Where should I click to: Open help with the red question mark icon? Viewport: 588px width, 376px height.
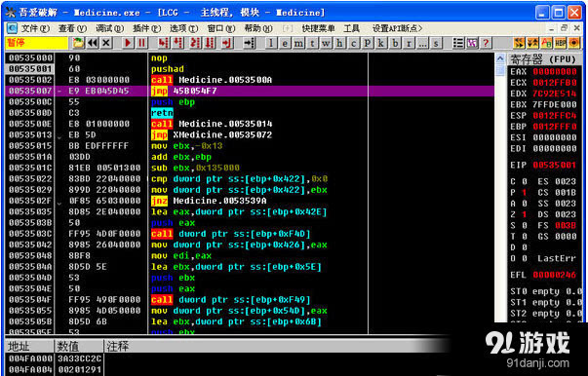[486, 43]
